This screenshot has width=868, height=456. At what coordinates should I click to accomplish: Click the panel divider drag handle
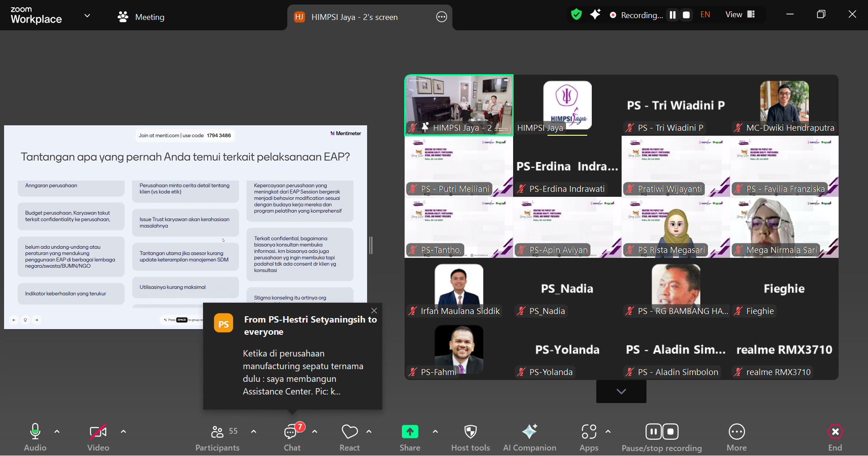pyautogui.click(x=371, y=245)
